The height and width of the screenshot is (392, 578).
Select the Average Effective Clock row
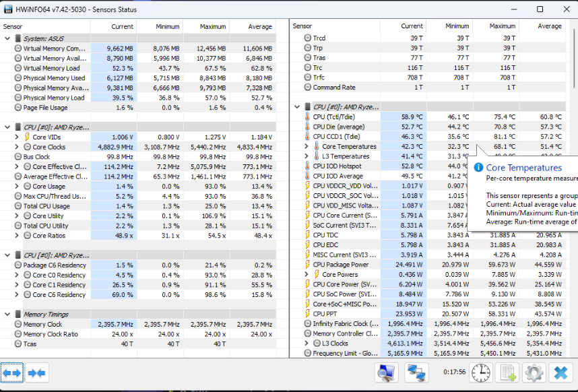[x=138, y=176]
